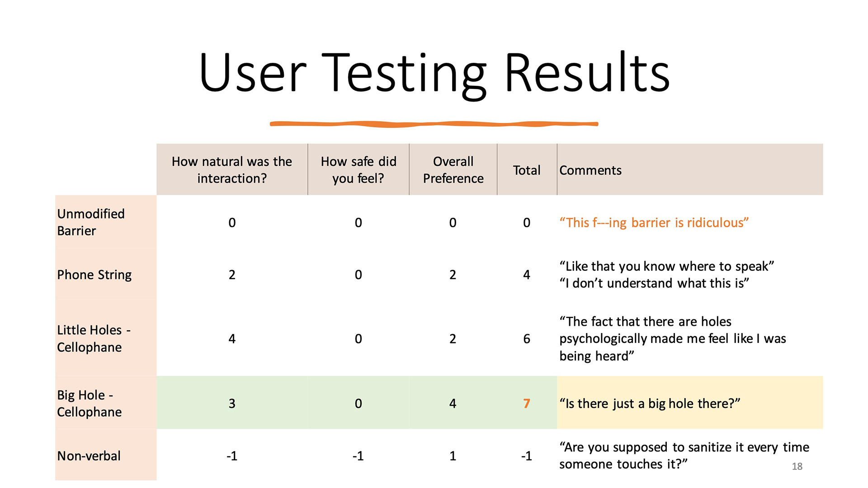Select the orange 'barrier is ridiculous' comment
The image size is (868, 488).
coord(654,223)
